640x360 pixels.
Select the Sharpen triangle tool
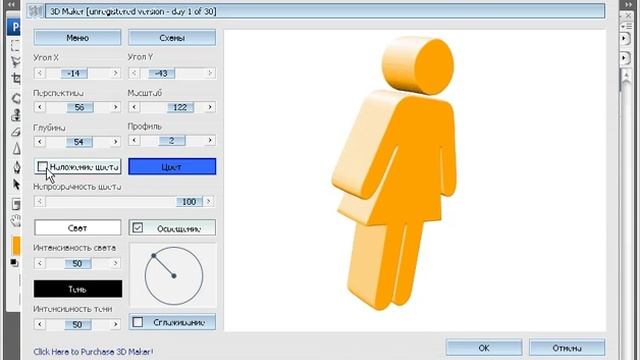coord(16,148)
